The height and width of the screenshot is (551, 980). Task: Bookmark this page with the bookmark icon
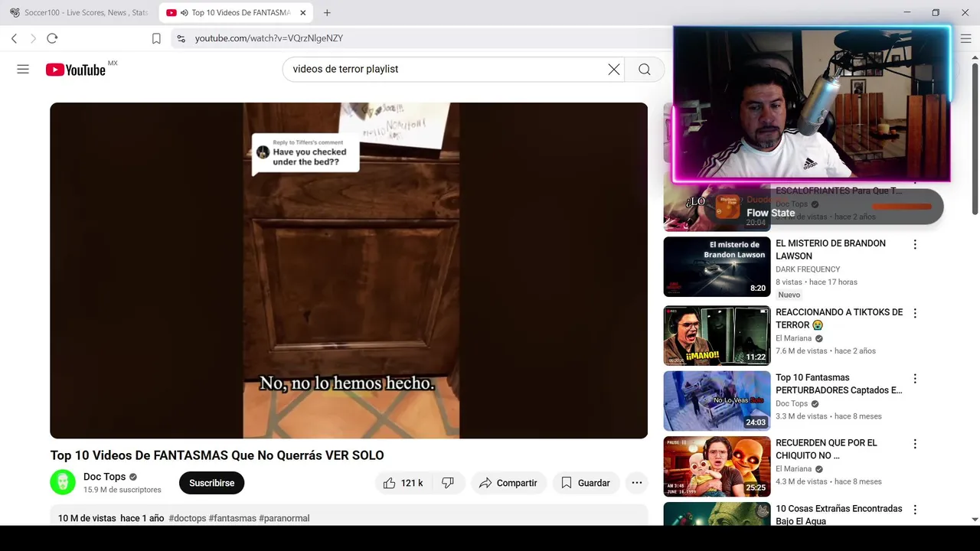click(156, 38)
